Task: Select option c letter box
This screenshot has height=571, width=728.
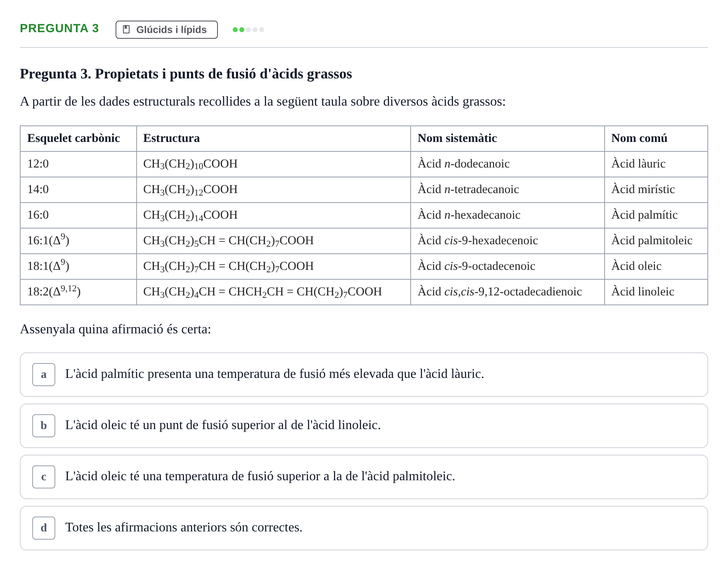Action: [44, 477]
